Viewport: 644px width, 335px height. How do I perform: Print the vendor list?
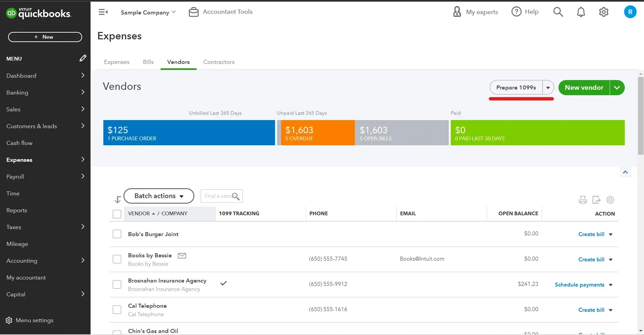pos(583,200)
